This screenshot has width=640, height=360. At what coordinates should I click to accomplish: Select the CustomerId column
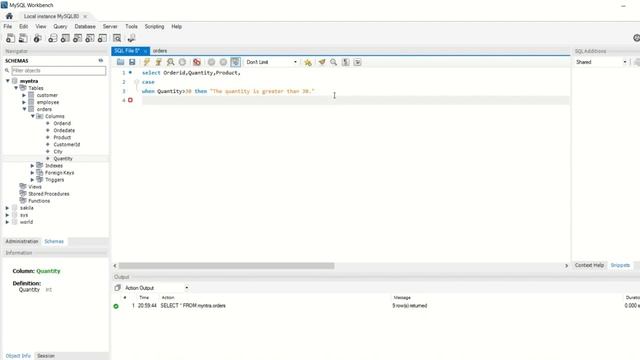point(67,144)
